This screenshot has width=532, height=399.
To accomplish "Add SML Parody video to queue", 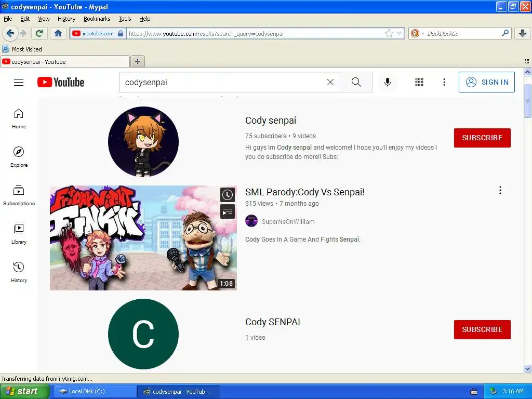I will tap(228, 212).
